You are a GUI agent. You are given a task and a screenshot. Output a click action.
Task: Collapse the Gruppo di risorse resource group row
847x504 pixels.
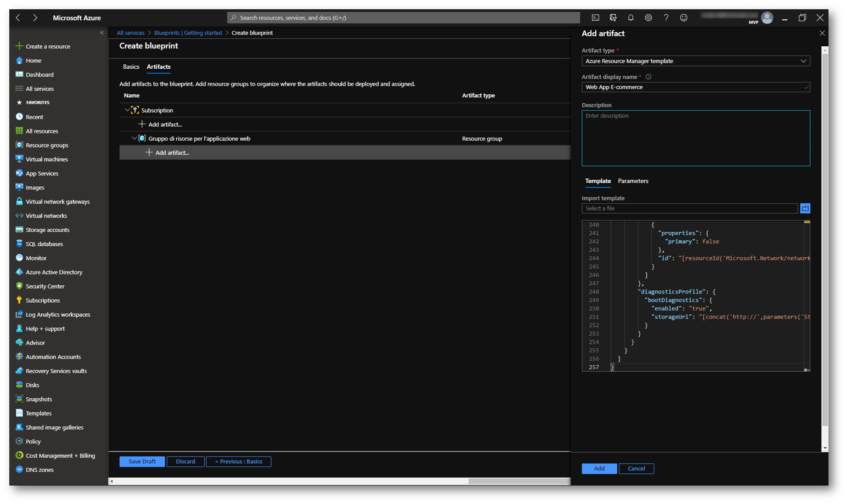(134, 138)
